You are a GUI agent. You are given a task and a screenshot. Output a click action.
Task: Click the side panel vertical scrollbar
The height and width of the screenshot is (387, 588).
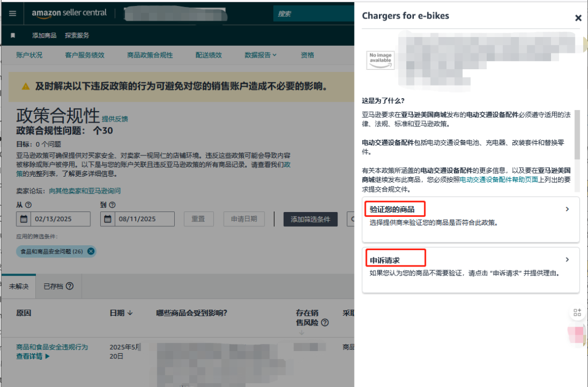point(577,135)
